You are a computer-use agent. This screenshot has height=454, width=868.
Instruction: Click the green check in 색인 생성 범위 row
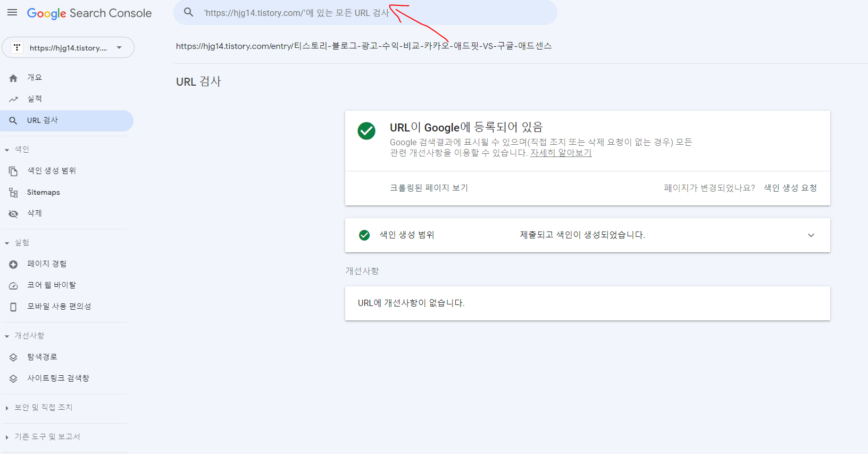coord(364,235)
